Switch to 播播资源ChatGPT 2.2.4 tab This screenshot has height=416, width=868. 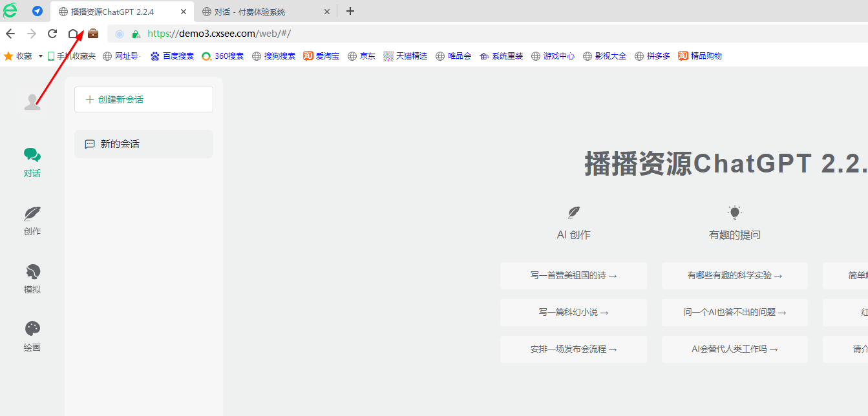[x=122, y=12]
